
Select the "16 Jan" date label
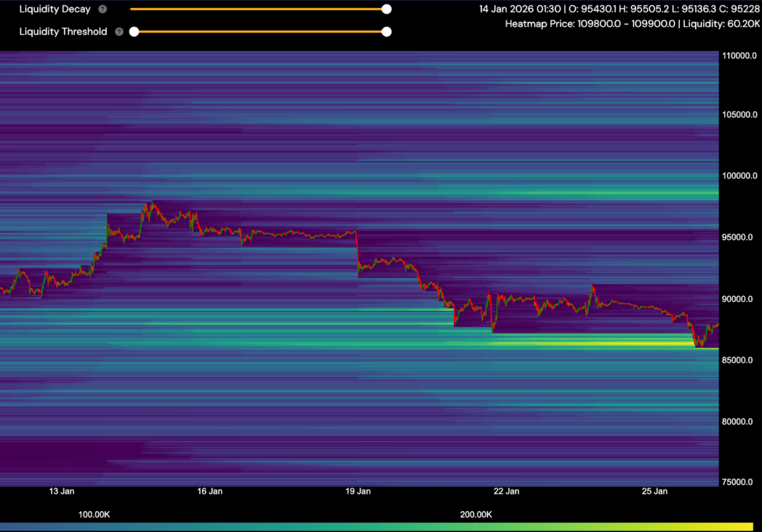[x=210, y=491]
